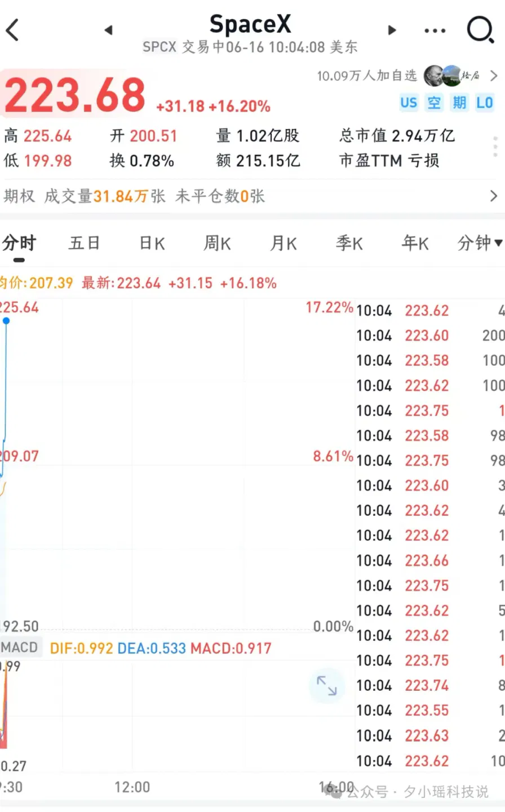Expand the 加自选 followers chevron

coord(494,76)
